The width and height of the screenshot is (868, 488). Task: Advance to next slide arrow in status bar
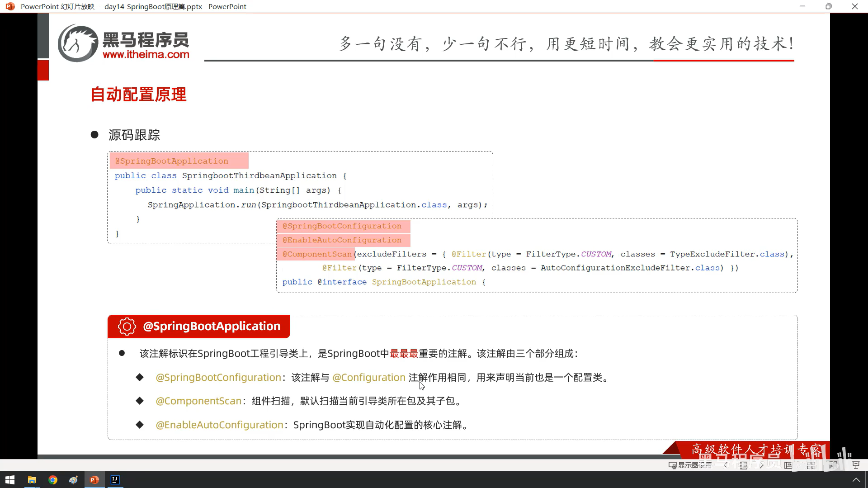click(x=762, y=465)
